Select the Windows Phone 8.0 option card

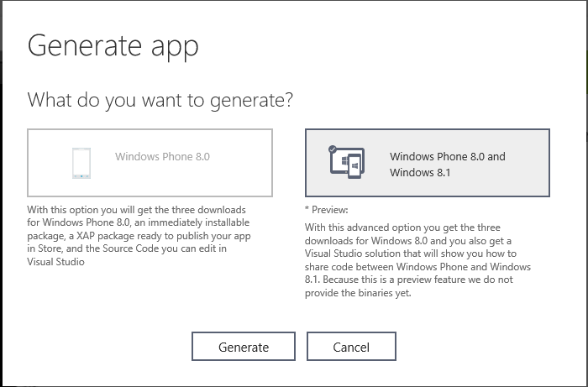coord(150,163)
